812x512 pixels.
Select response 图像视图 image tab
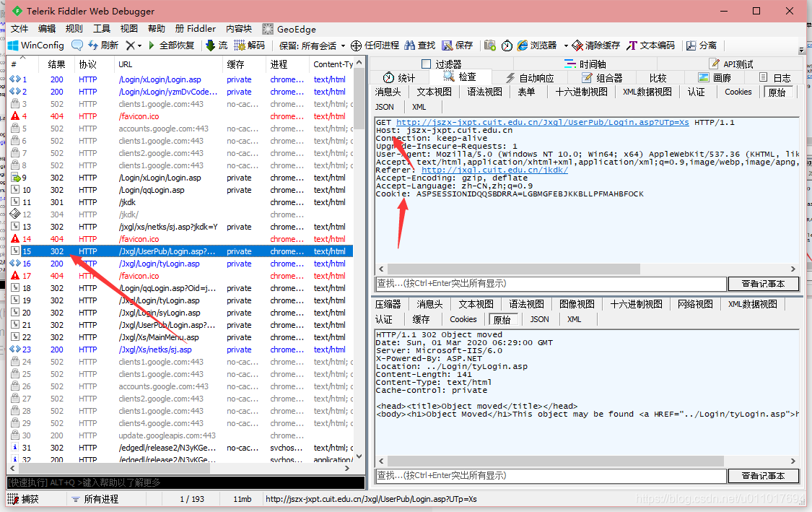click(577, 304)
